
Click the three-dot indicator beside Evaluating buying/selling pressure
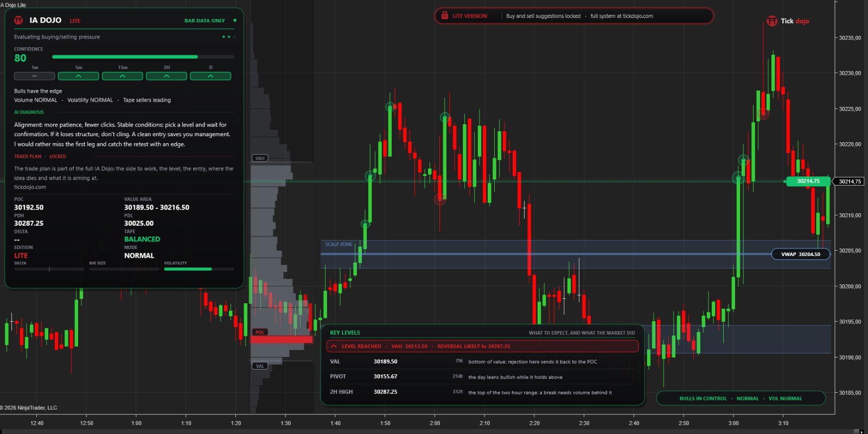click(229, 37)
